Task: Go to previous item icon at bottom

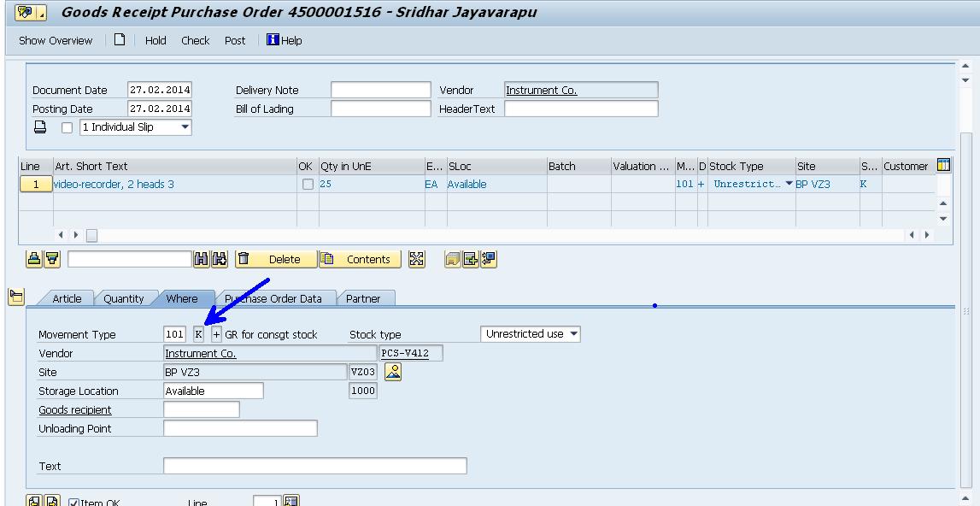Action: click(x=34, y=501)
